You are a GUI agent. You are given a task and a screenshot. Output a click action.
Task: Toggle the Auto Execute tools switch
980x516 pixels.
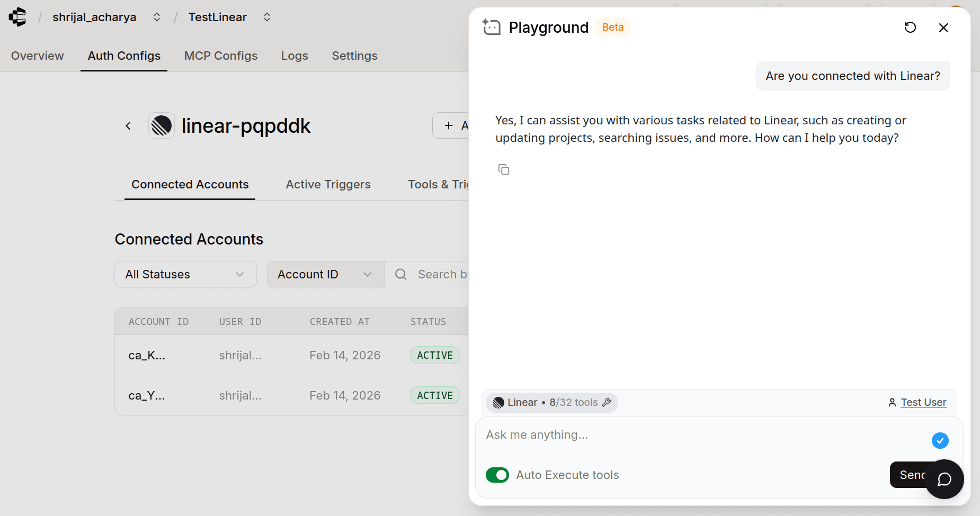coord(497,475)
